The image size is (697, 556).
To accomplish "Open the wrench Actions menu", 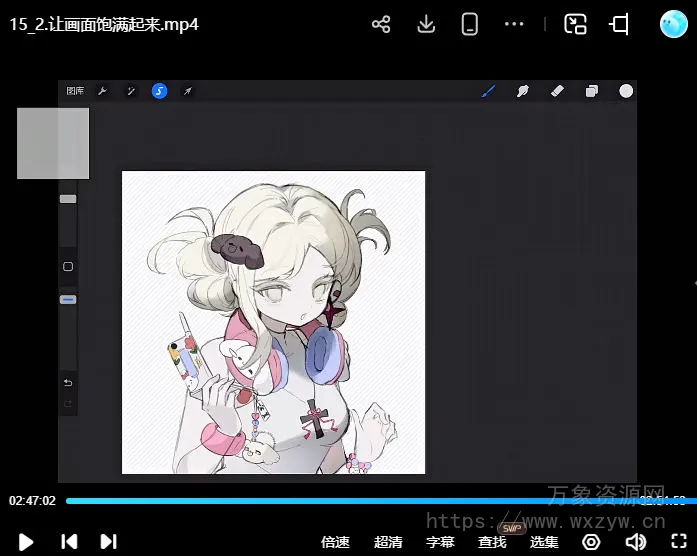I will point(102,91).
